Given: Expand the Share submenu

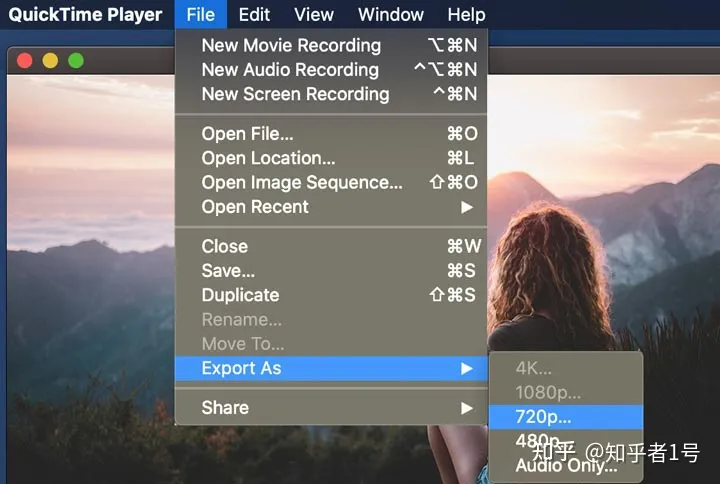Looking at the screenshot, I should pos(331,408).
